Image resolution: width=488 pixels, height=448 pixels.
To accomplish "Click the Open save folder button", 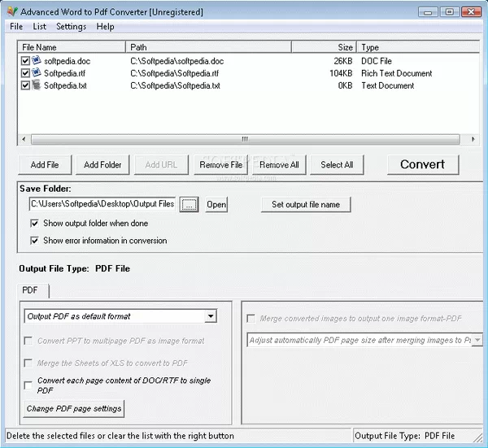I will click(x=216, y=204).
